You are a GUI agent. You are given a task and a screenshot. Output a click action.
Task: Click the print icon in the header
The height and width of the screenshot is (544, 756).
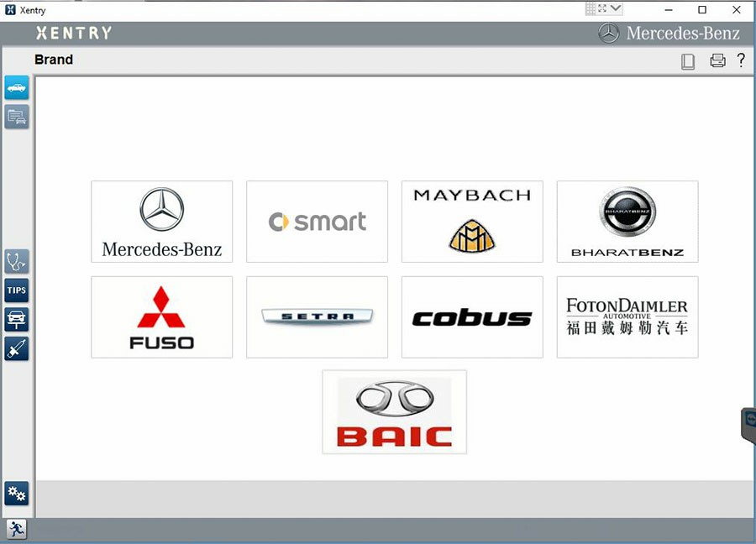click(x=717, y=60)
